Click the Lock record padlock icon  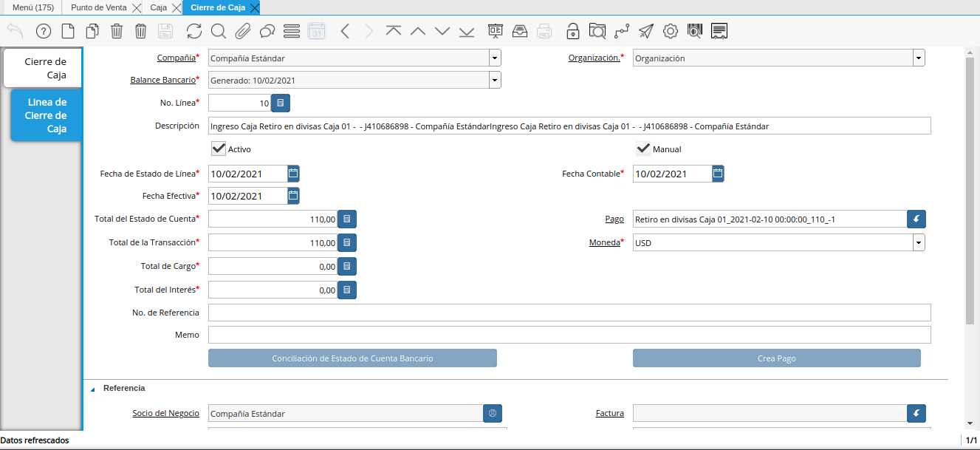click(x=573, y=31)
